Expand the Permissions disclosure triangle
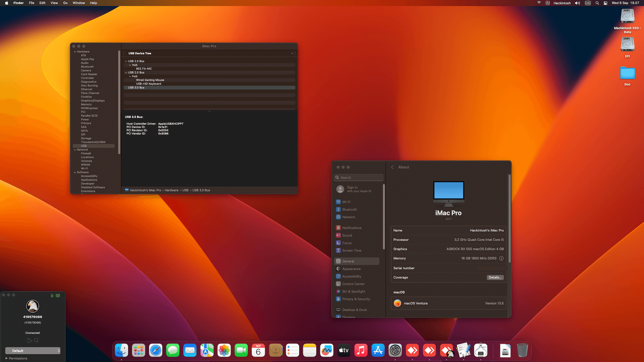644x362 pixels. click(x=6, y=358)
